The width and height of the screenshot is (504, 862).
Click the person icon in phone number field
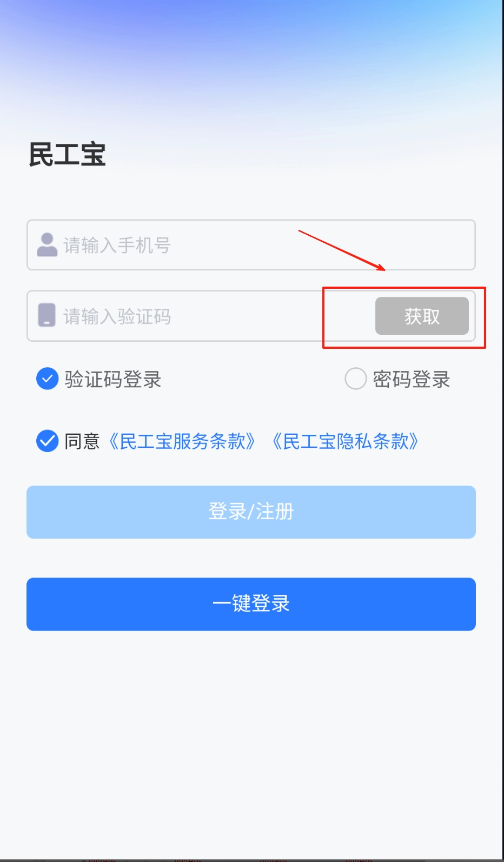47,245
